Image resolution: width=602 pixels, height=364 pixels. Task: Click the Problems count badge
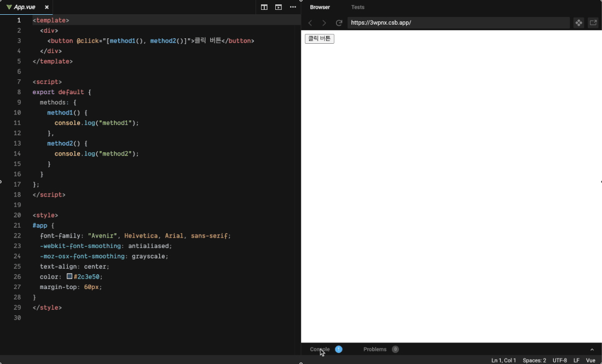coord(395,349)
